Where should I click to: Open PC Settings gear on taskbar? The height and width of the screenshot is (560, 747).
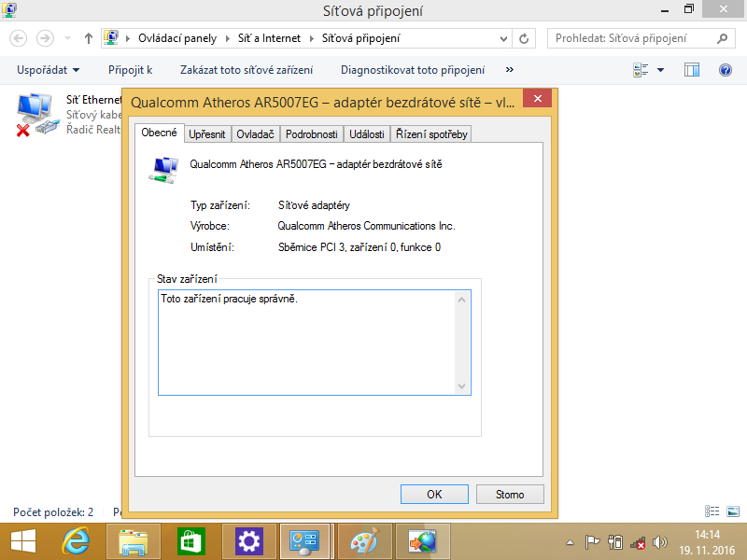point(248,541)
